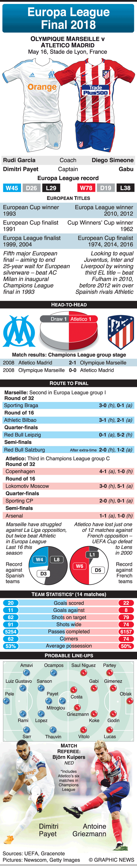Click the red Atletico 1 pie label
Viewport: 137px width, 868px height.
81,319
